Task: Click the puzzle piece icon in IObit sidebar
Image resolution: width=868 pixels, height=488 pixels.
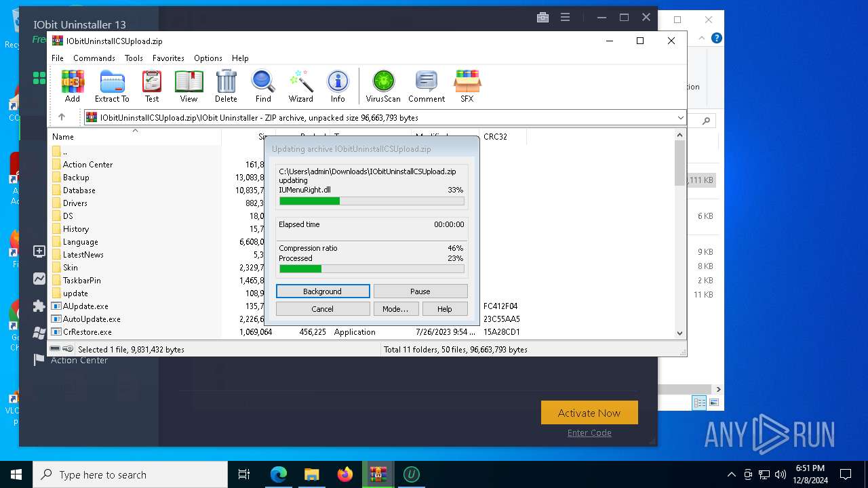Action: tap(39, 306)
